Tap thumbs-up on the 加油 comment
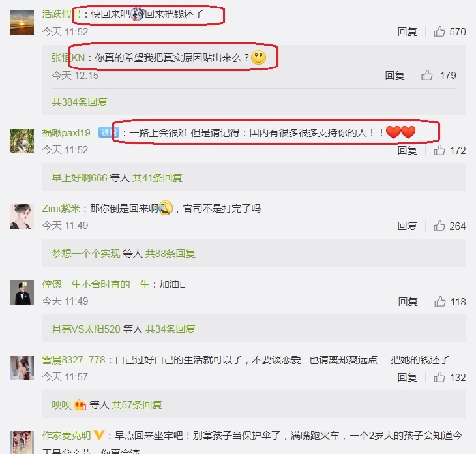This screenshot has width=476, height=454. click(x=440, y=301)
